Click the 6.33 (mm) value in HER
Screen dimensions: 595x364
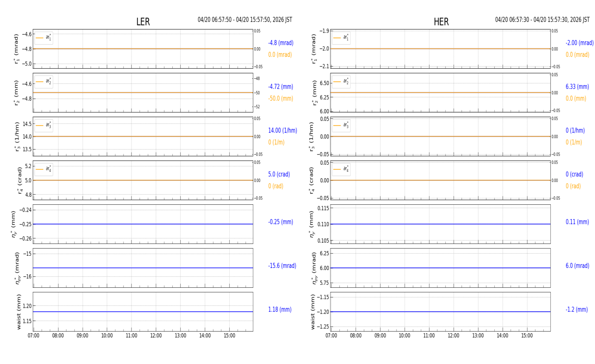tap(577, 87)
